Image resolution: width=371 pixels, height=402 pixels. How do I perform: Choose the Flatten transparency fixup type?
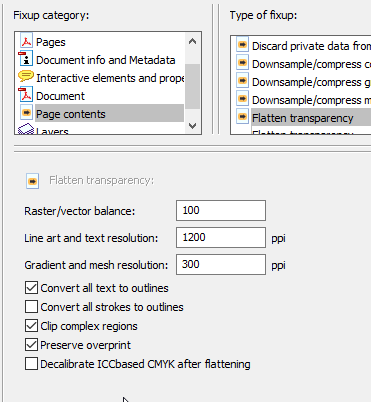(303, 118)
